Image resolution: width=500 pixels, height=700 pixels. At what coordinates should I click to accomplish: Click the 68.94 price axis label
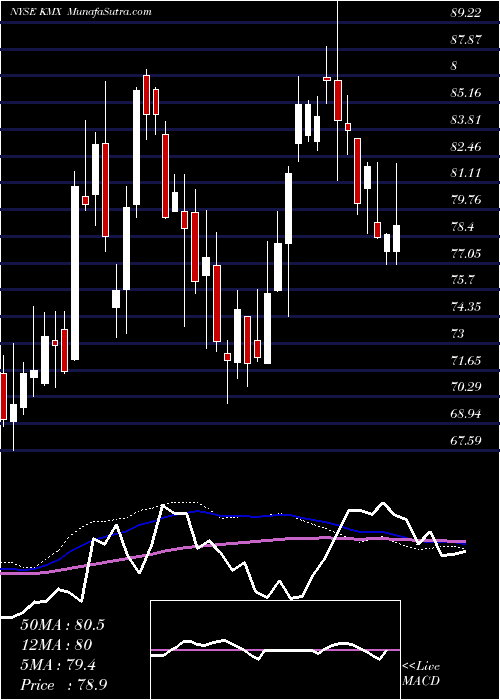(466, 414)
